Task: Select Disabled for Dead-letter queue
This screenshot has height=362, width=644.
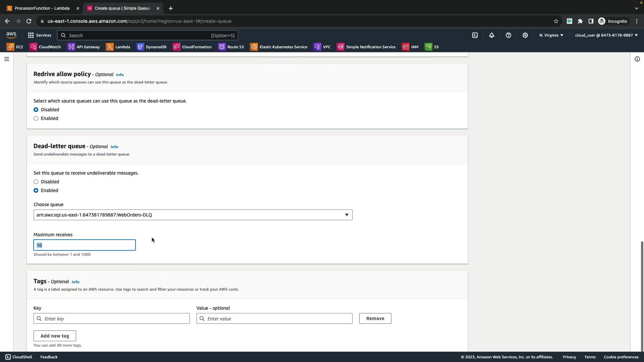Action: click(36, 182)
